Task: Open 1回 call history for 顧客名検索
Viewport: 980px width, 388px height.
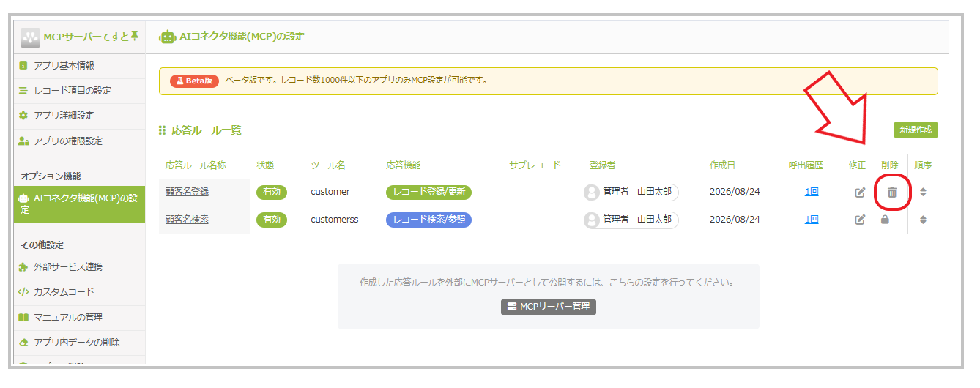Action: click(812, 219)
